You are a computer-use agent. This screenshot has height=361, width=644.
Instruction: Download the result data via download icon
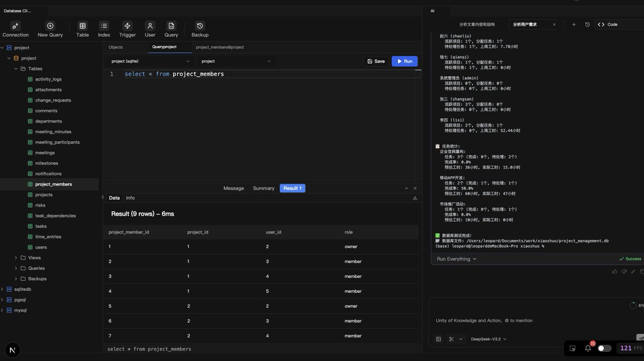click(415, 198)
